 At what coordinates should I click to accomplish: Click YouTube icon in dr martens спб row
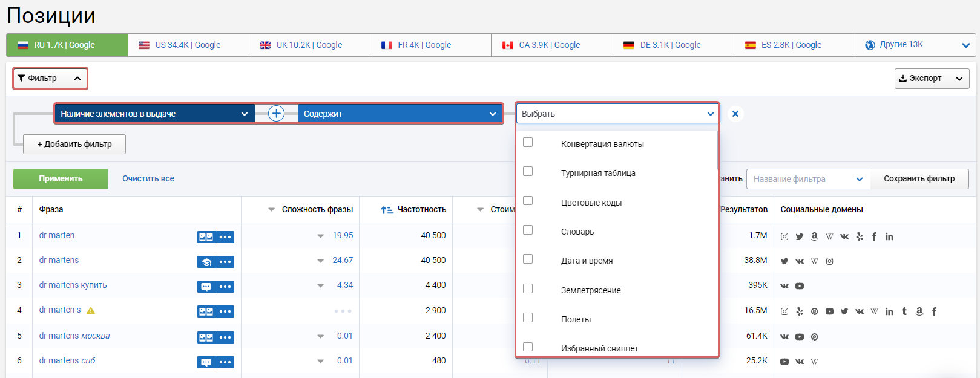coord(784,362)
